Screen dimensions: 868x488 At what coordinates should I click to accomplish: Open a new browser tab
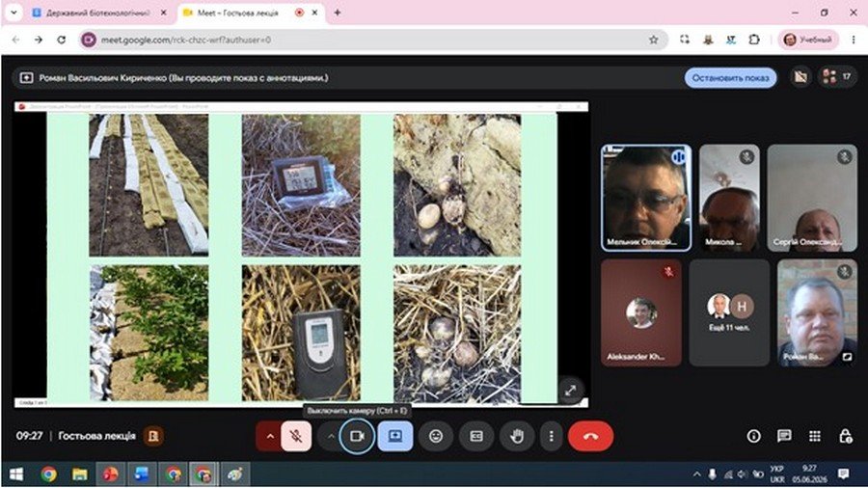[x=338, y=13]
